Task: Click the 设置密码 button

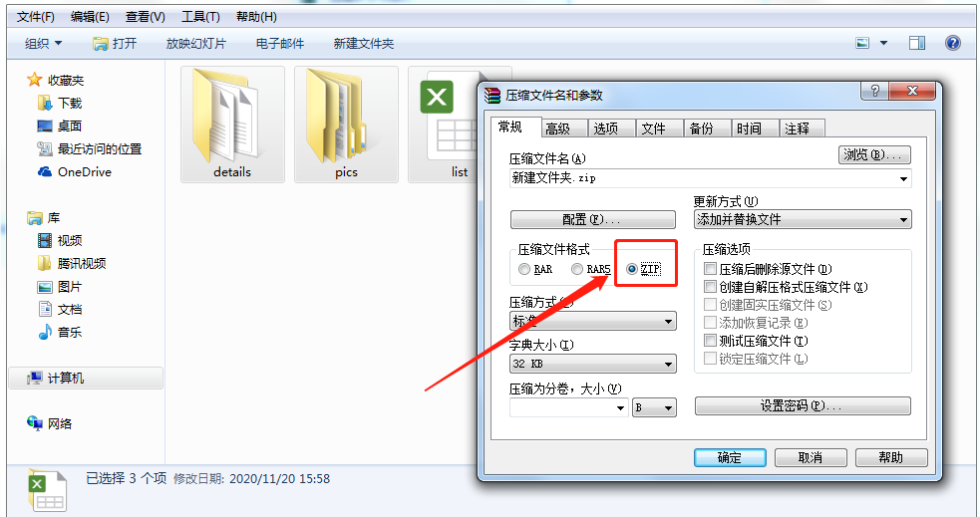Action: point(803,405)
